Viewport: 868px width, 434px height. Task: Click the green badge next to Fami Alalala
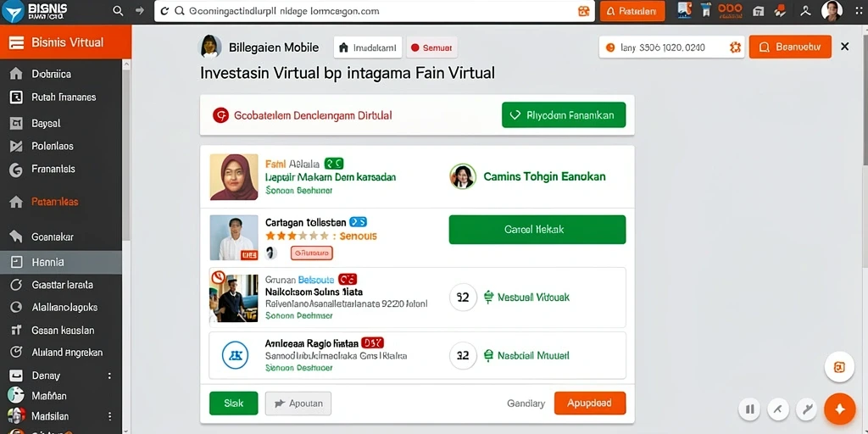(334, 164)
